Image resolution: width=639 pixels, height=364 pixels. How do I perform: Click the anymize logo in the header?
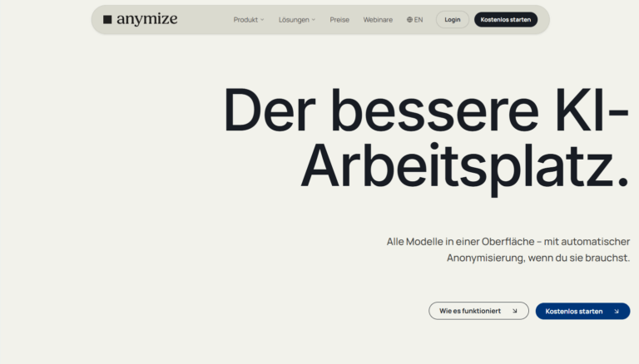click(140, 19)
